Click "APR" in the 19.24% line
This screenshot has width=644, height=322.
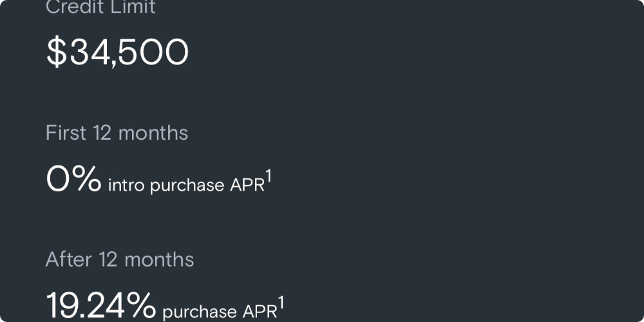pyautogui.click(x=260, y=312)
